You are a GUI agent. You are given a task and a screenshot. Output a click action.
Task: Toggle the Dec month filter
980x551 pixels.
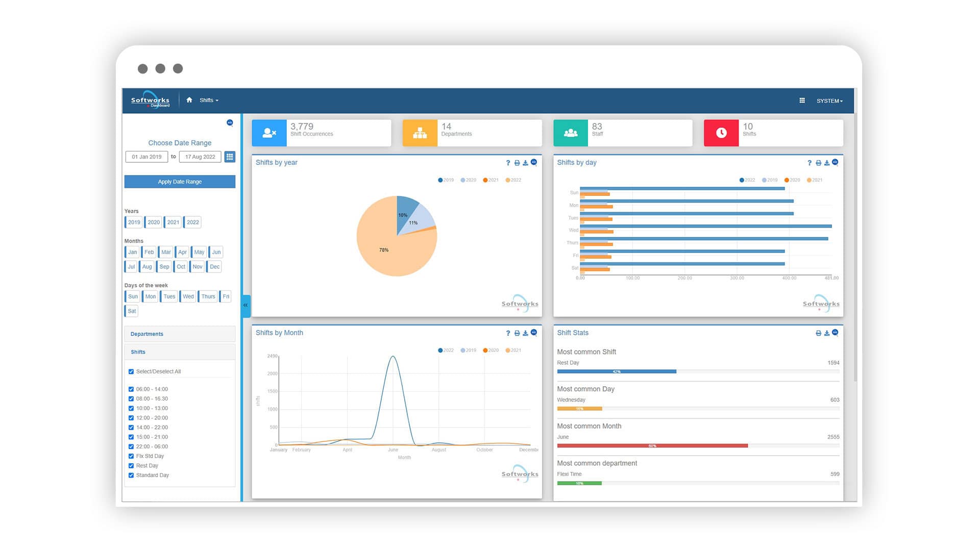point(214,267)
